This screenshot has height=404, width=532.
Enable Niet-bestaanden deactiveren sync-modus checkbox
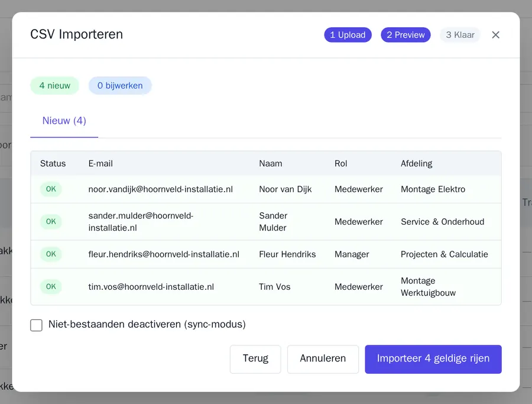coord(36,325)
